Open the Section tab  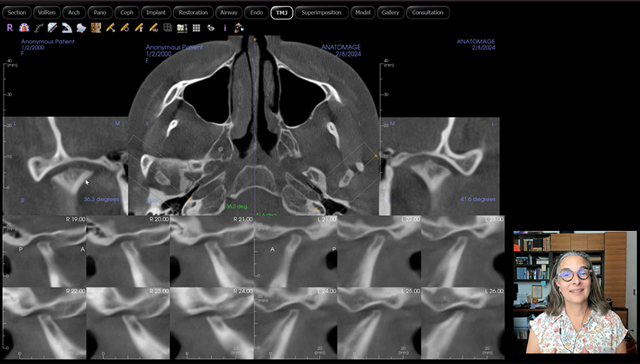[17, 13]
